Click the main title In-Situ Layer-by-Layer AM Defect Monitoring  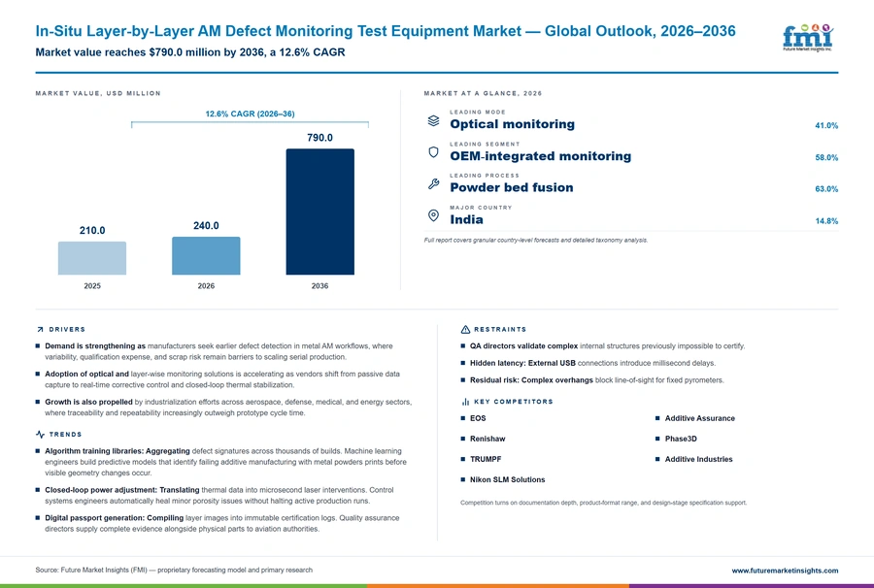pos(386,31)
